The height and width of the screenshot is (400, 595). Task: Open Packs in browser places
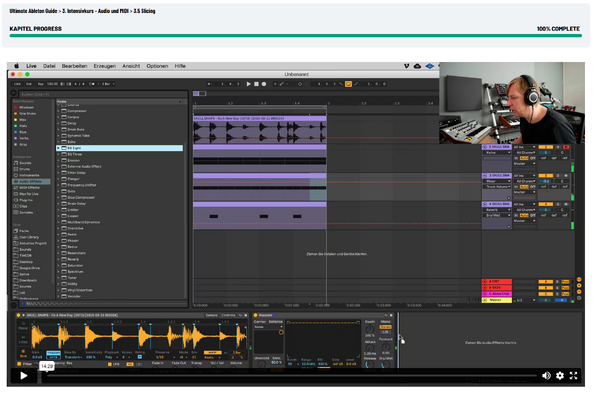pyautogui.click(x=21, y=231)
